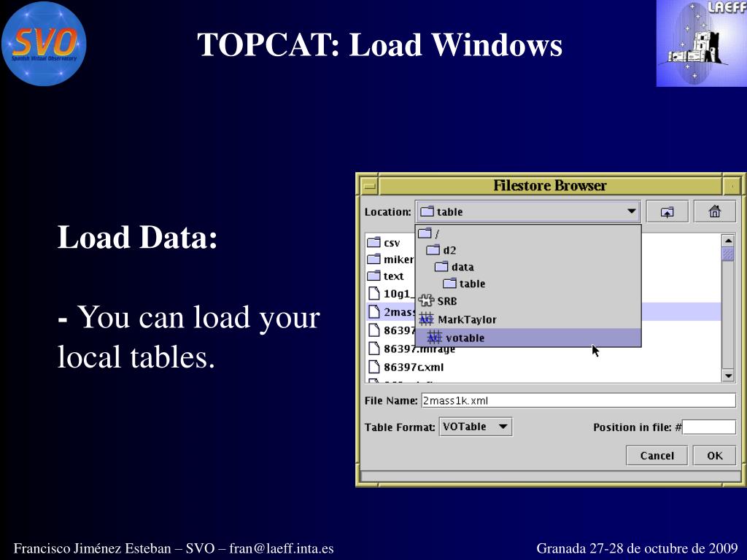
Task: Click the LAEFF logo
Action: point(701,43)
